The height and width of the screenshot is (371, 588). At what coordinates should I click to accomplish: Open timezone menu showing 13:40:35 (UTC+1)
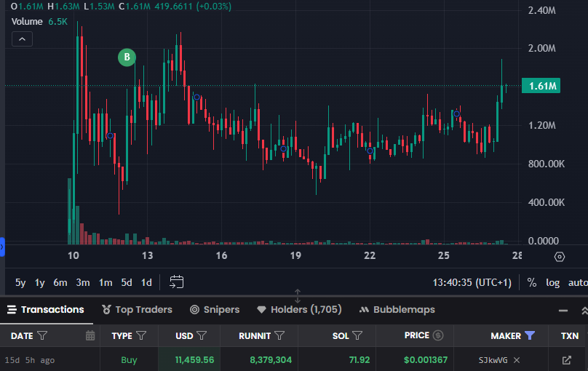point(472,282)
